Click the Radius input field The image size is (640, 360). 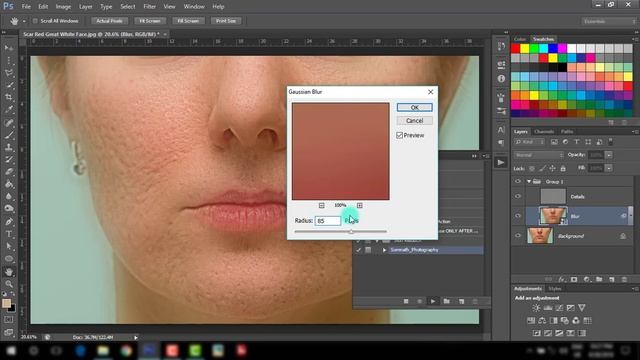click(328, 220)
